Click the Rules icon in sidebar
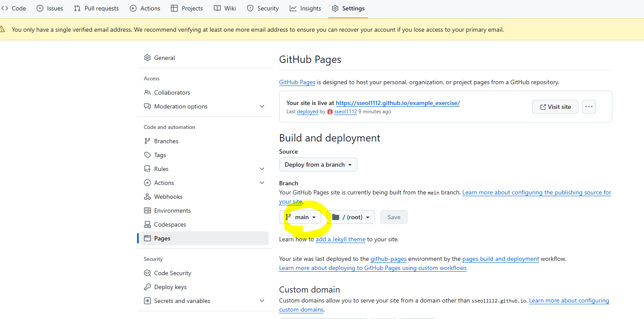The width and height of the screenshot is (644, 319). point(147,169)
